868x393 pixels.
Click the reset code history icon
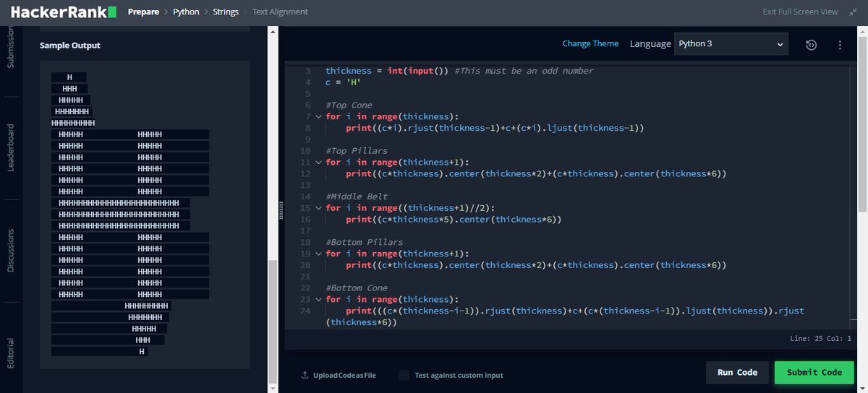click(812, 44)
